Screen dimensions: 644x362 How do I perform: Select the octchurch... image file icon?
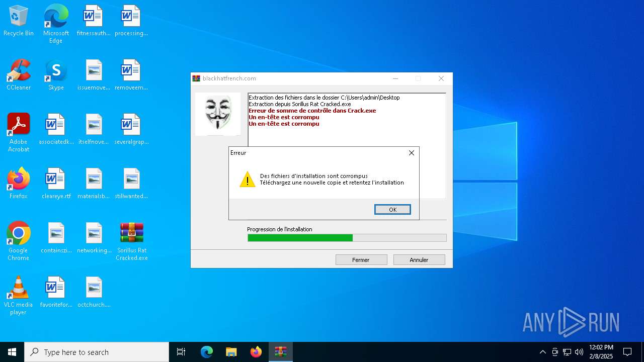point(94,292)
